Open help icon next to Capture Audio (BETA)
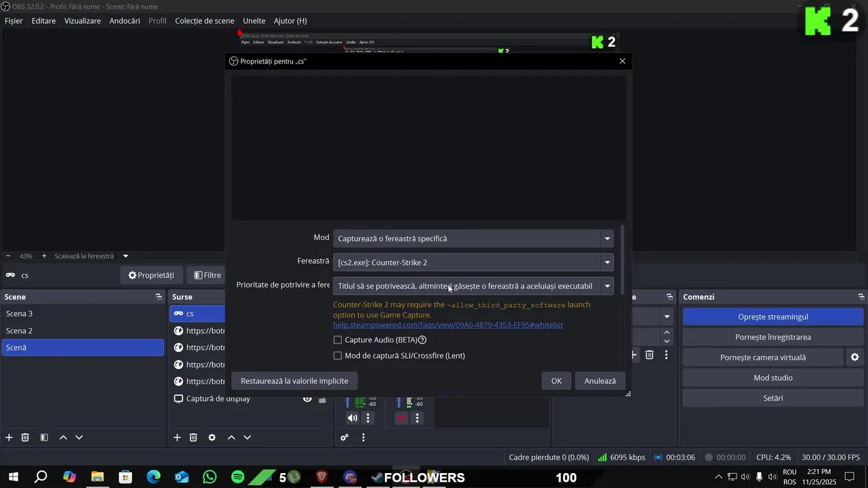 (422, 340)
